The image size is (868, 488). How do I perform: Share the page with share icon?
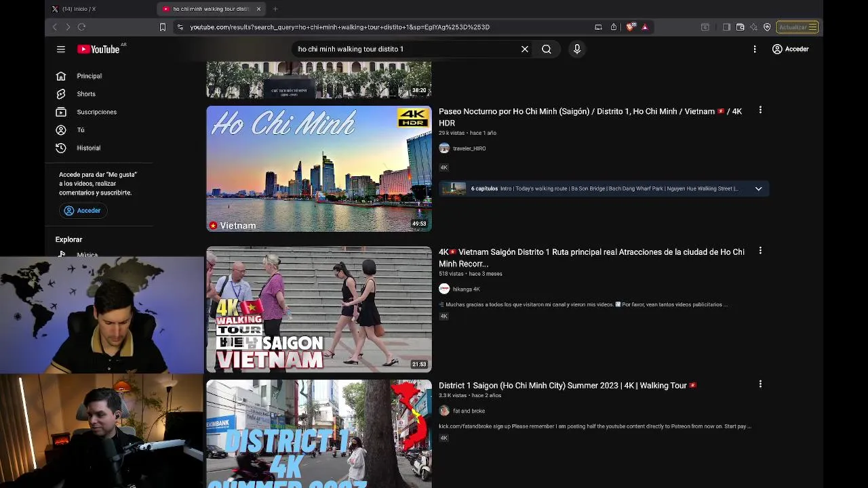click(614, 27)
